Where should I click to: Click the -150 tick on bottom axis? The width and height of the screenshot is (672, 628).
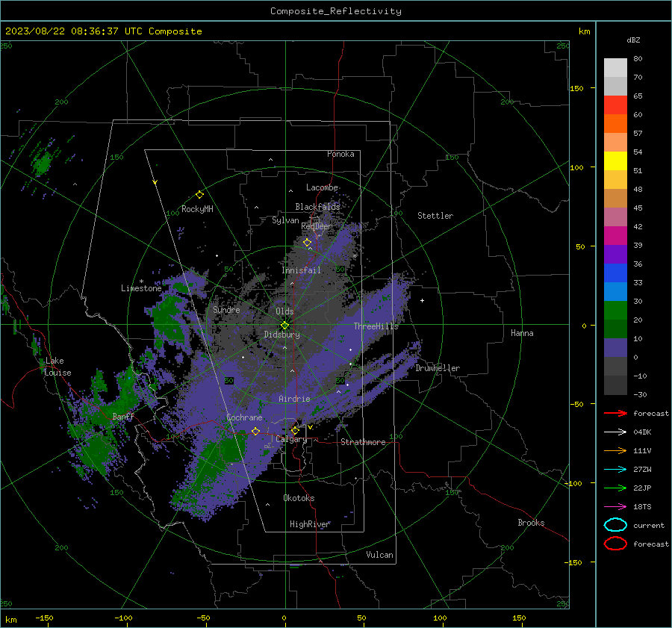pyautogui.click(x=44, y=618)
